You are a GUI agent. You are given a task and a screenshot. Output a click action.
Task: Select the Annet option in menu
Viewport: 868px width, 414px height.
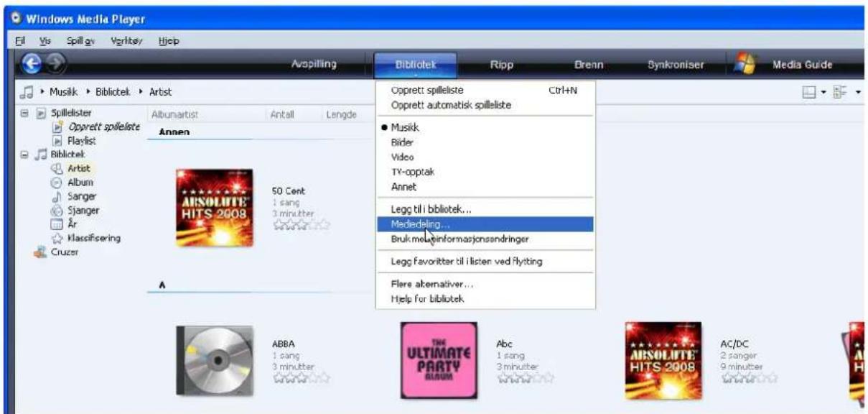point(485,186)
